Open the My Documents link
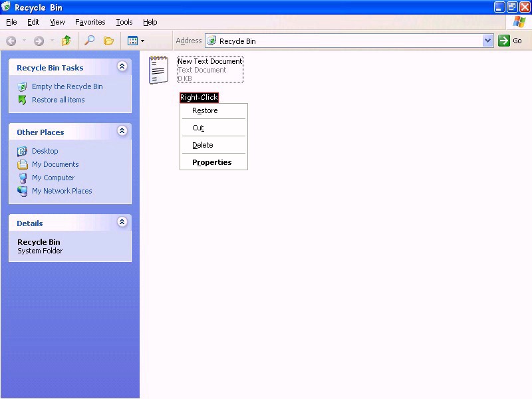Viewport: 532px width, 399px height. [55, 164]
